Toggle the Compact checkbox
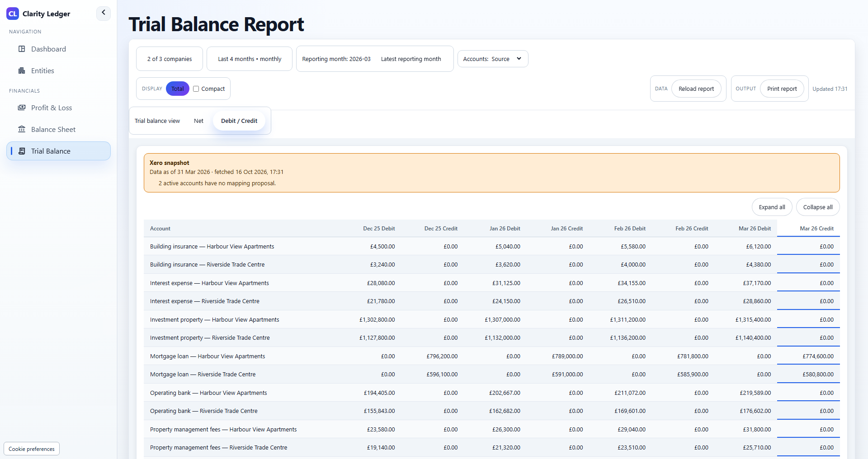This screenshot has width=868, height=459. pyautogui.click(x=196, y=89)
